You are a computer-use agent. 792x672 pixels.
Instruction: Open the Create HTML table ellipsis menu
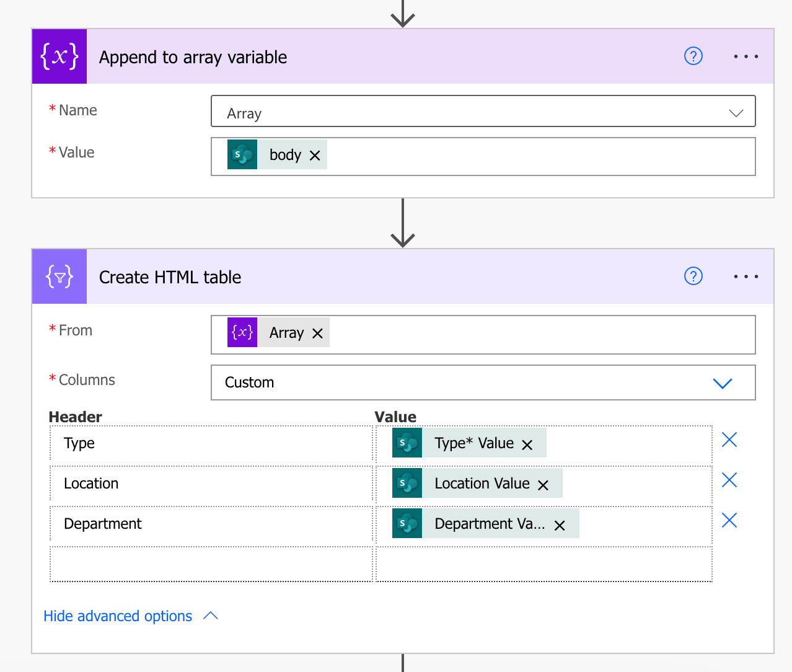(746, 276)
